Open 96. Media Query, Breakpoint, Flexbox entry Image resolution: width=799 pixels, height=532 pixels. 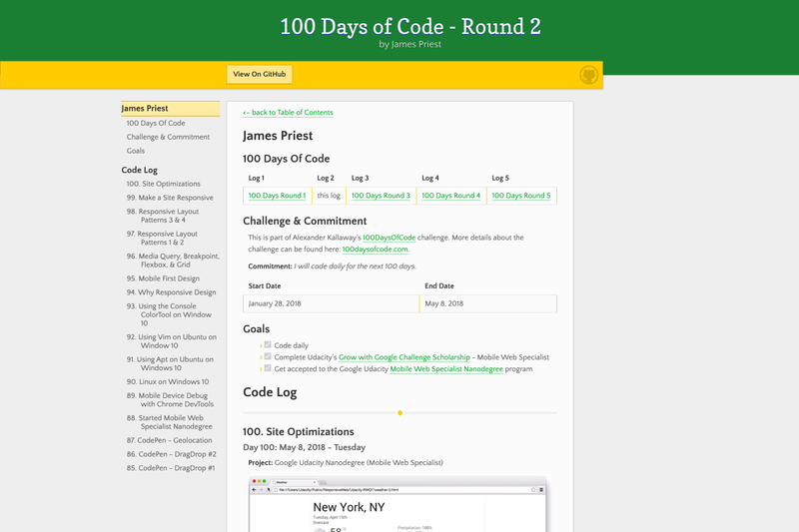[x=173, y=261]
